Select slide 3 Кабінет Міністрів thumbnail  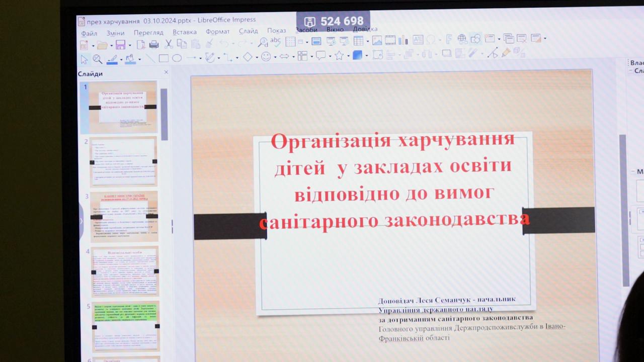[x=124, y=216]
